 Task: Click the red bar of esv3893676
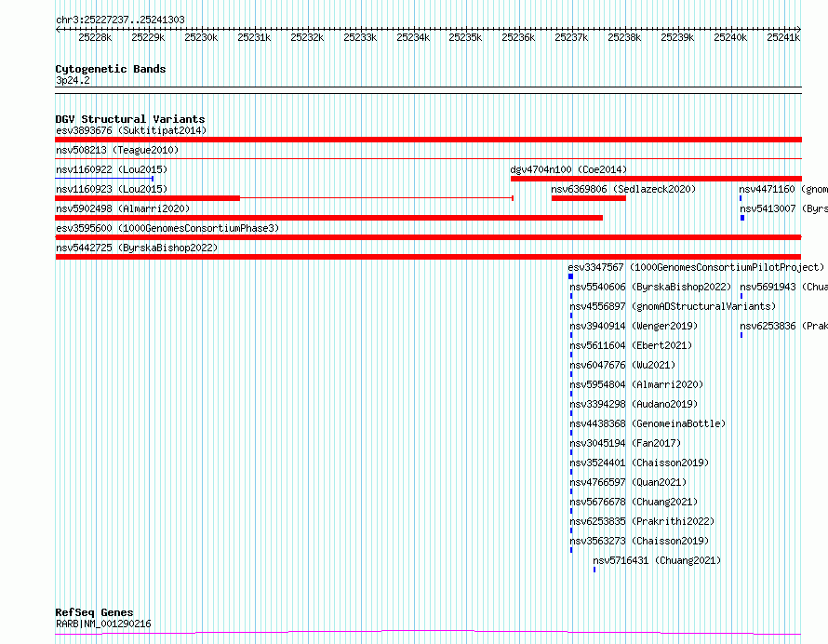[428, 140]
